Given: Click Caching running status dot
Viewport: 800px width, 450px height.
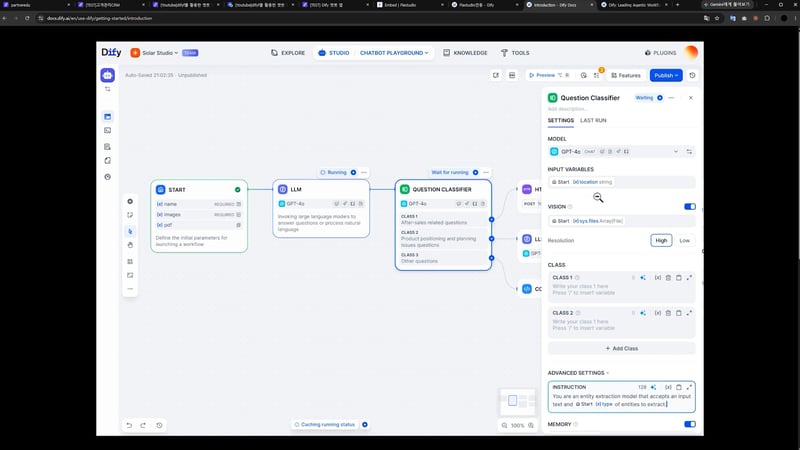Looking at the screenshot, I should (x=365, y=424).
